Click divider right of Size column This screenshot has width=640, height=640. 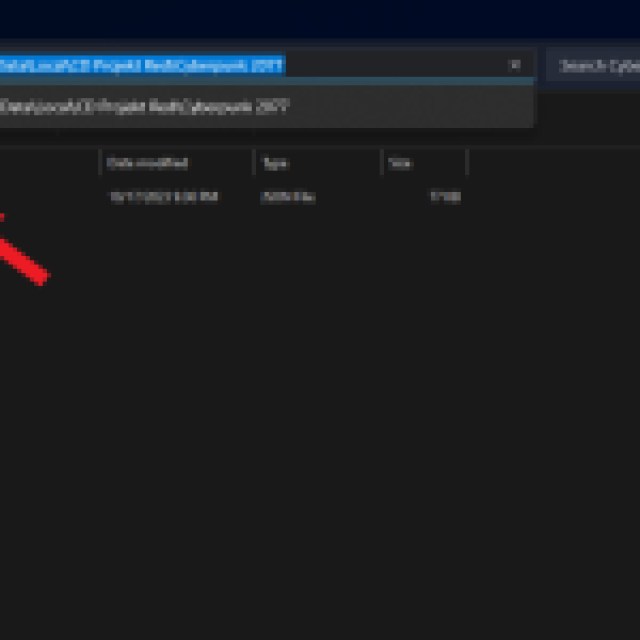point(467,163)
